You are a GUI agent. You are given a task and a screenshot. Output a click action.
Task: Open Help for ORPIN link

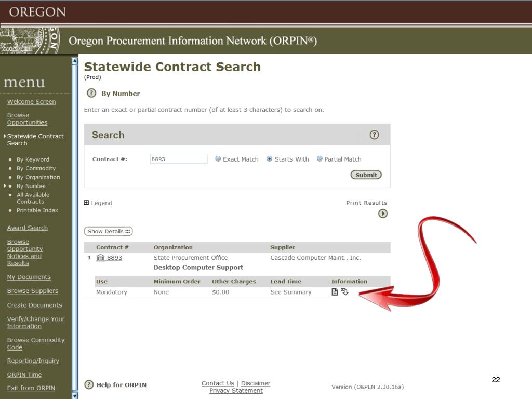click(x=122, y=385)
